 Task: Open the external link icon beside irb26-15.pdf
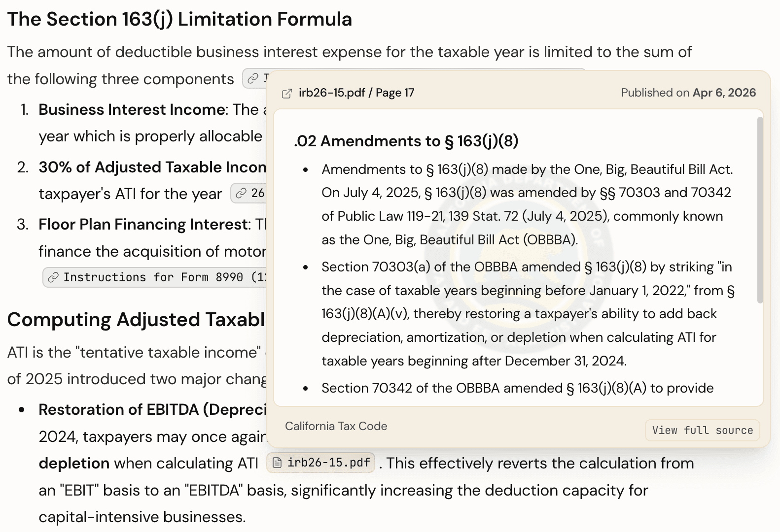286,93
